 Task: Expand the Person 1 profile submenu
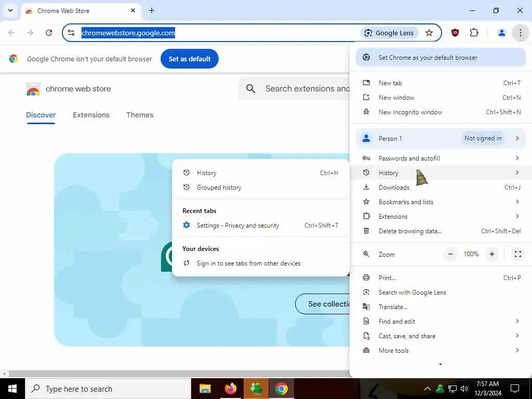(x=441, y=138)
